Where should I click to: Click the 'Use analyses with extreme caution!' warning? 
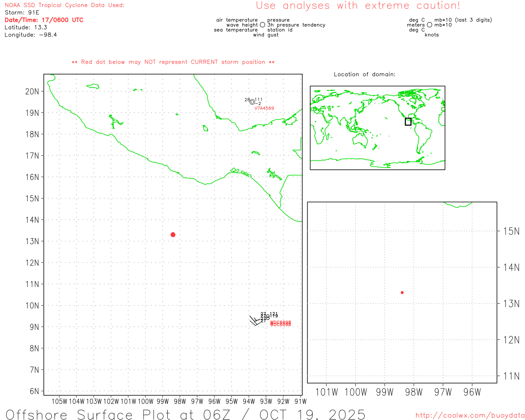point(358,6)
